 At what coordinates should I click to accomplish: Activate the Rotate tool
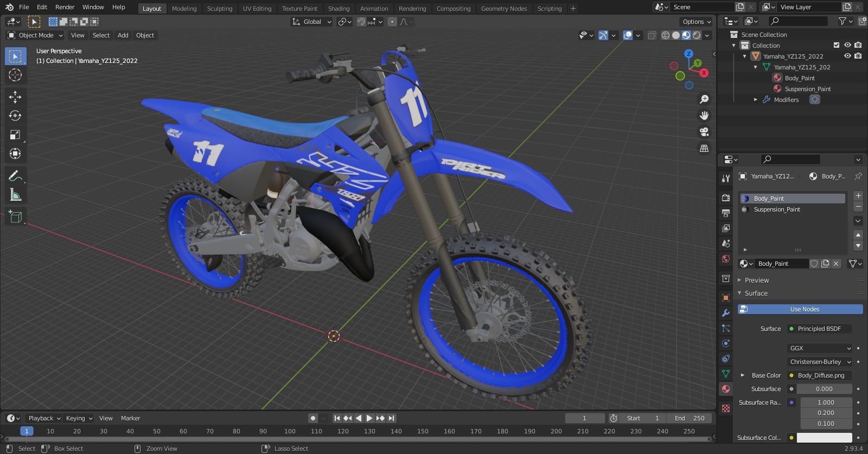(x=15, y=116)
